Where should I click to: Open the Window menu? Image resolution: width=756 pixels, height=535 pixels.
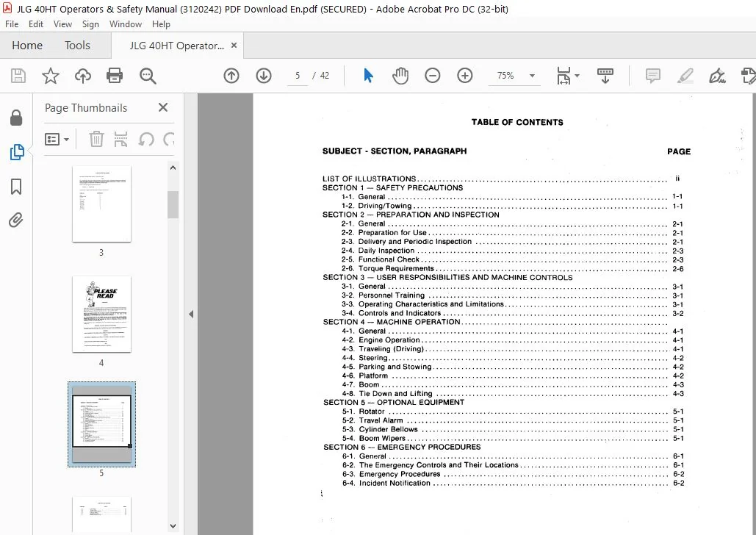[x=126, y=24]
